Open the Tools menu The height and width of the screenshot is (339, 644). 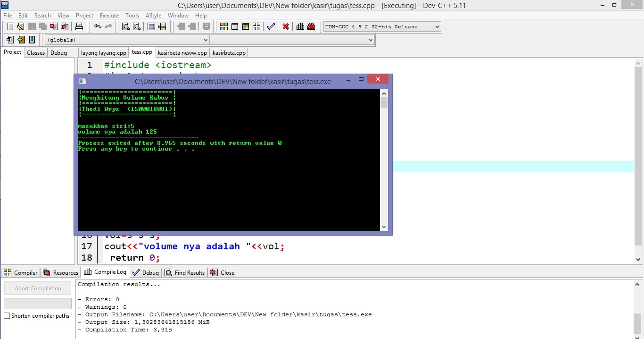point(132,16)
